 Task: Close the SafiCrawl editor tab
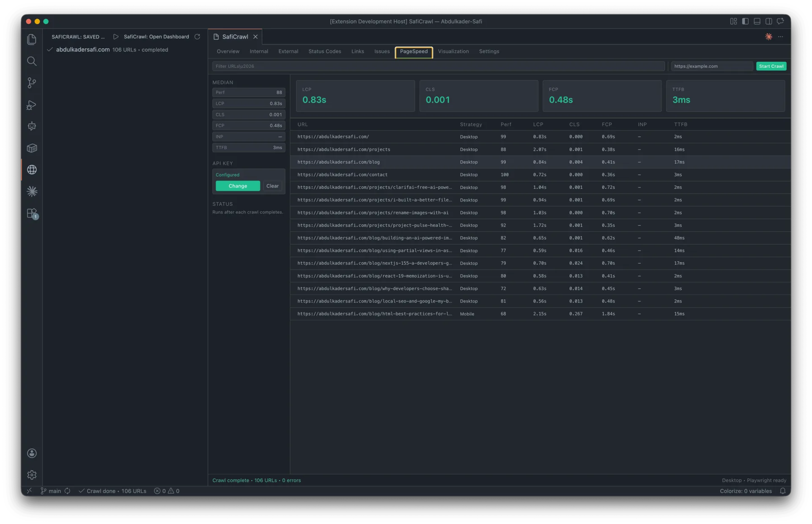coord(255,37)
